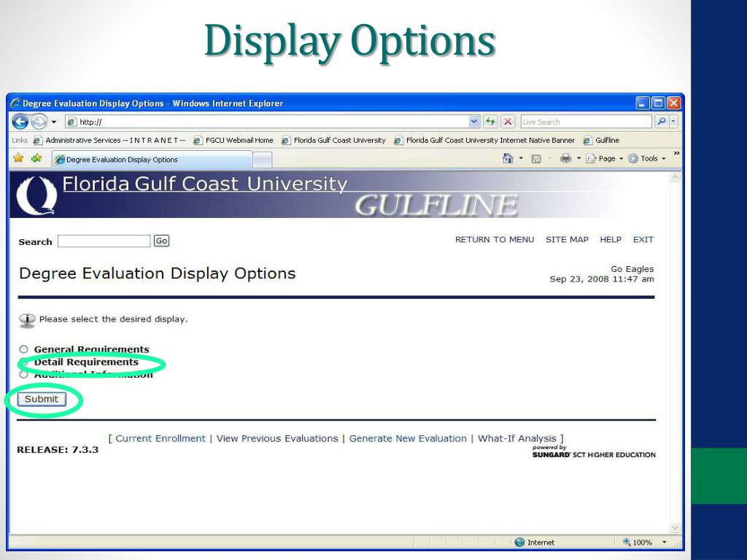Click the Submit button

coord(42,399)
